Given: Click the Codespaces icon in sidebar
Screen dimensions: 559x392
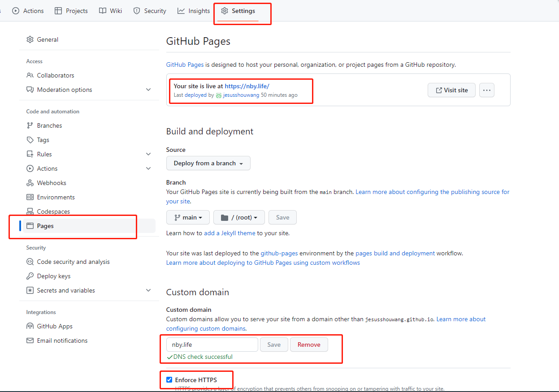Looking at the screenshot, I should [30, 211].
